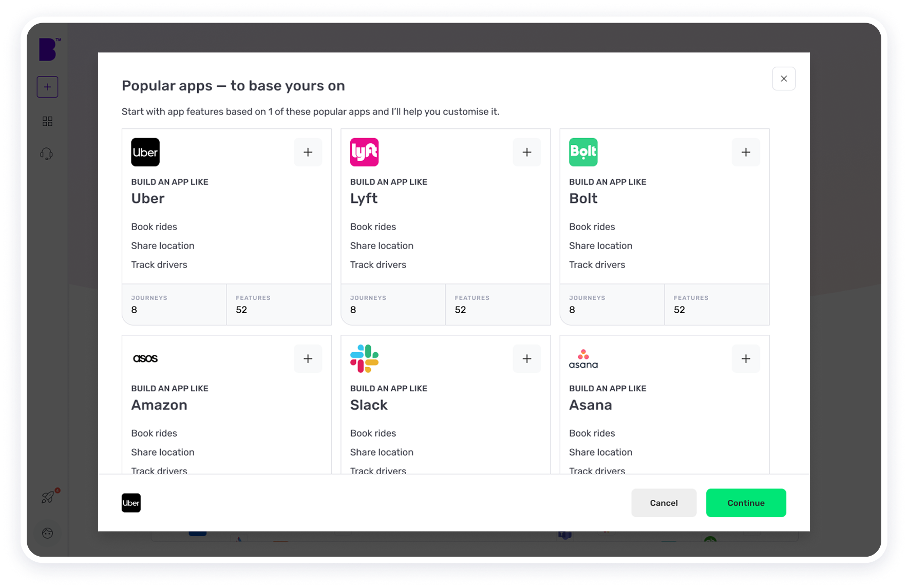Add the Amazon app with plus button
Image resolution: width=908 pixels, height=588 pixels.
[308, 358]
